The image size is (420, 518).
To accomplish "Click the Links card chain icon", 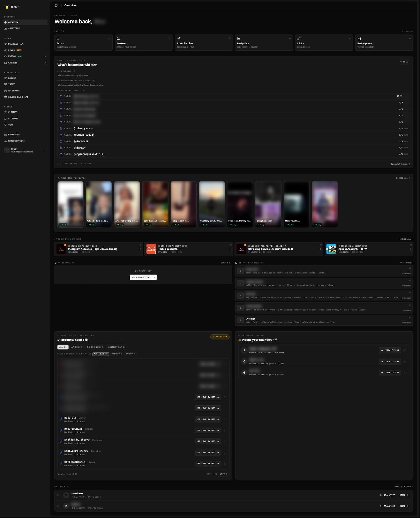I will click(x=299, y=39).
